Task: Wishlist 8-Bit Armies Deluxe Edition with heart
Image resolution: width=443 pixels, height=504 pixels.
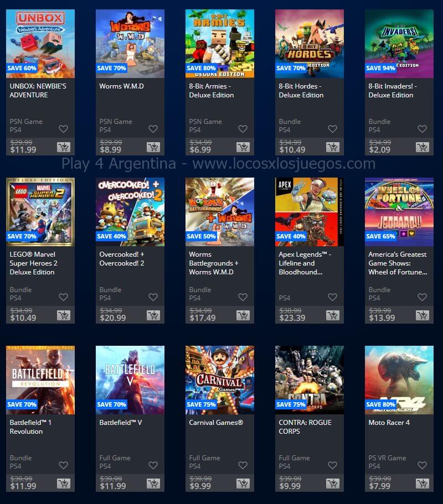Action: (x=243, y=129)
